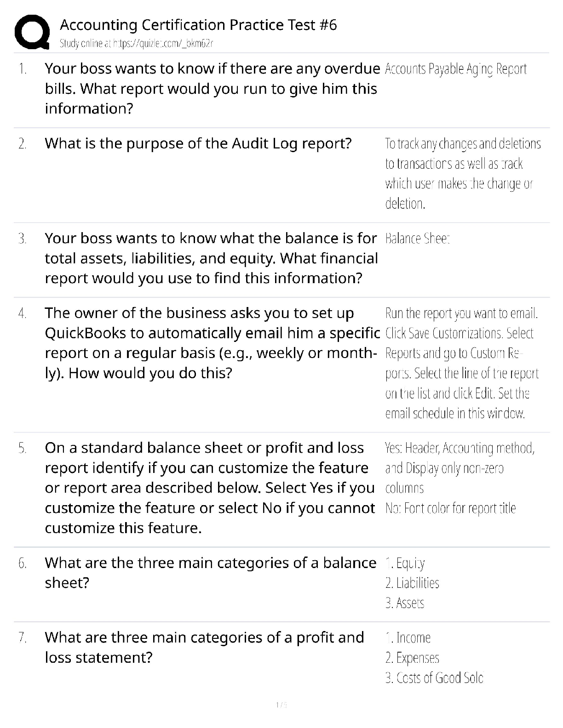Click the Accounts Payable Aging Report answer
The image size is (563, 728).
455,69
